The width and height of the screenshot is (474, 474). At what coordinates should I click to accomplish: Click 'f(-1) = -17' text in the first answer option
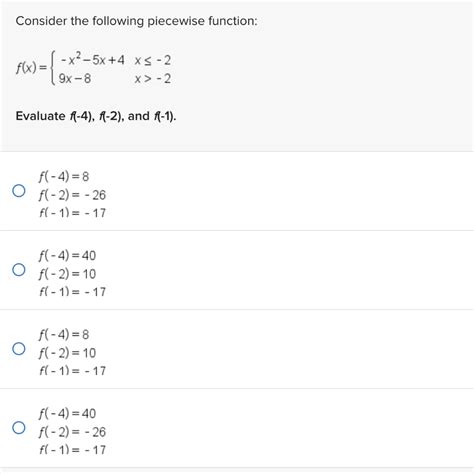[x=72, y=213]
